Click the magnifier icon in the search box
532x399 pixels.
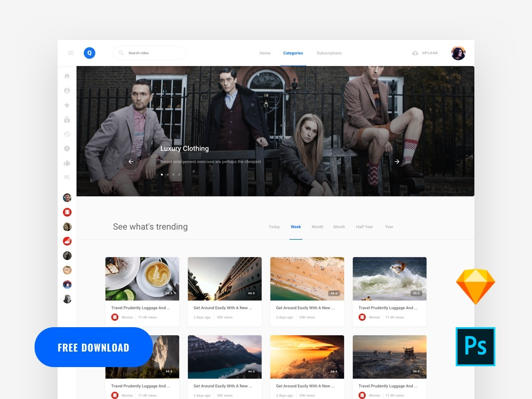[121, 53]
